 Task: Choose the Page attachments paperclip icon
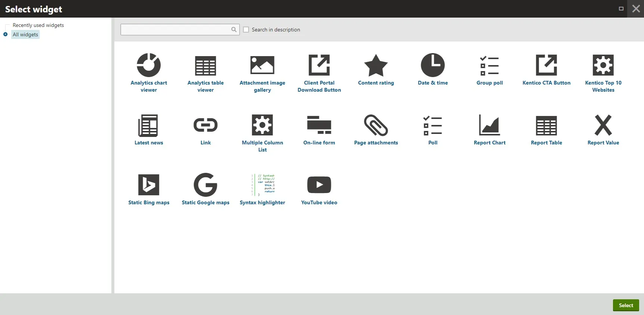[x=376, y=125]
